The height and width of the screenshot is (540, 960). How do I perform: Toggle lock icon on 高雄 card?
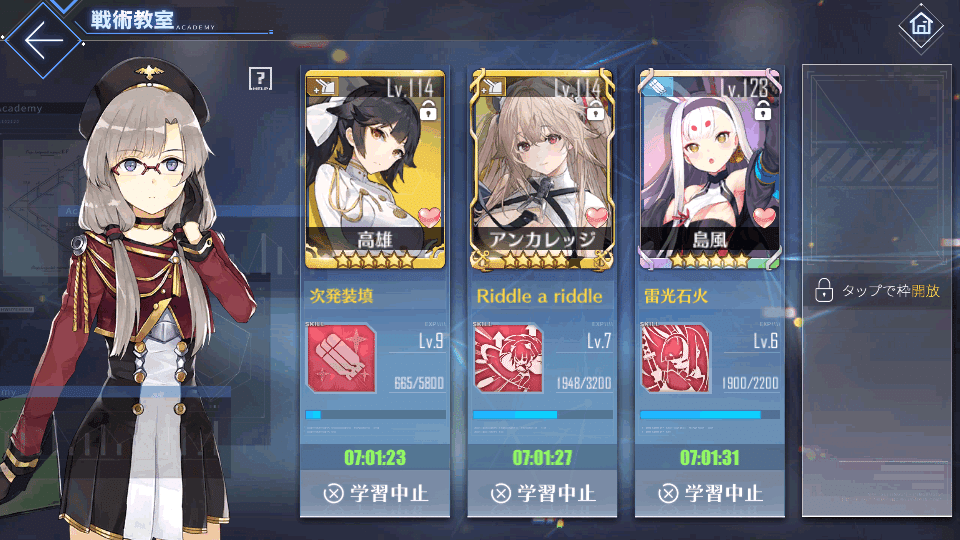428,111
